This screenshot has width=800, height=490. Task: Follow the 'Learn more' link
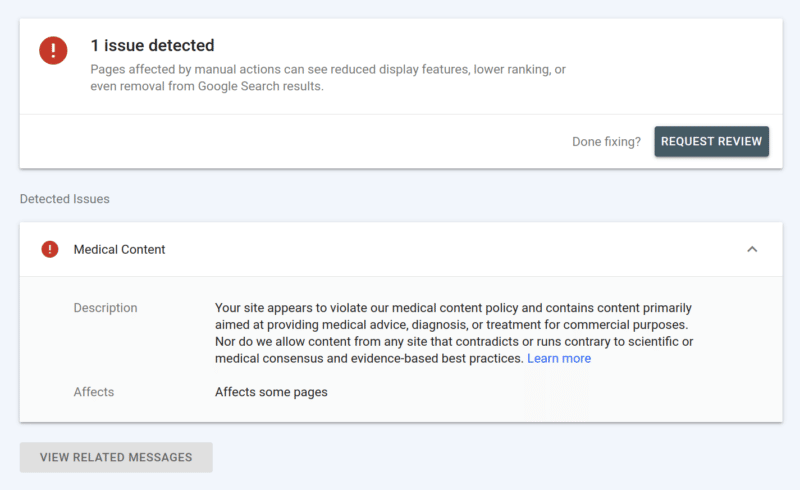[559, 358]
